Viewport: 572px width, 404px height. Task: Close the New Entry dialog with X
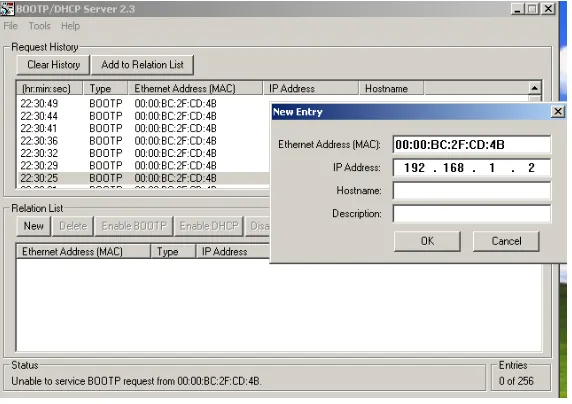[x=558, y=111]
